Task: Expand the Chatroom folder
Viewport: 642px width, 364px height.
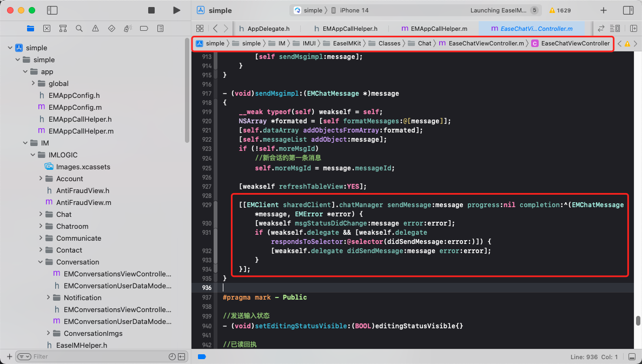Action: pyautogui.click(x=42, y=226)
